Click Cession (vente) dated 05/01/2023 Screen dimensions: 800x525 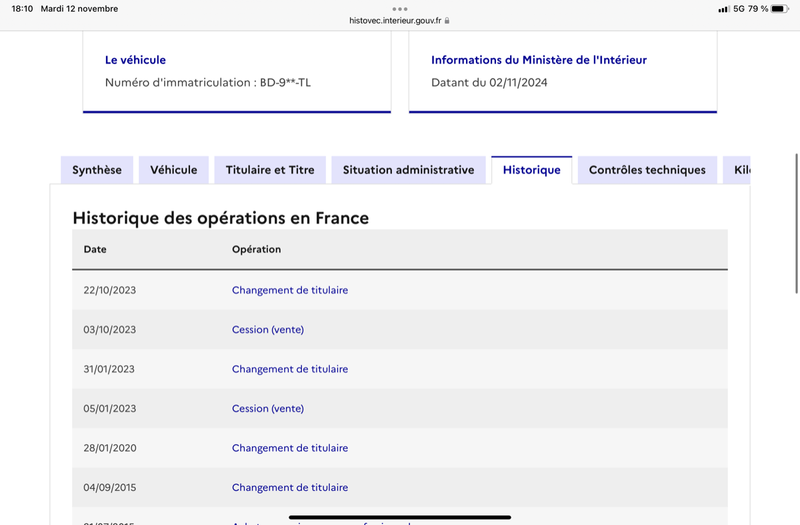click(x=268, y=409)
